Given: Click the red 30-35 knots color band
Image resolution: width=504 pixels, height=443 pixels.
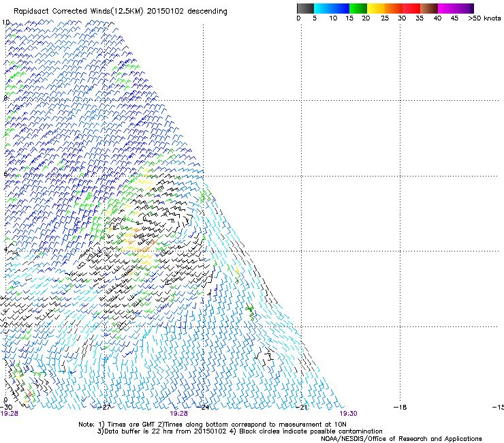Looking at the screenshot, I should click(411, 8).
